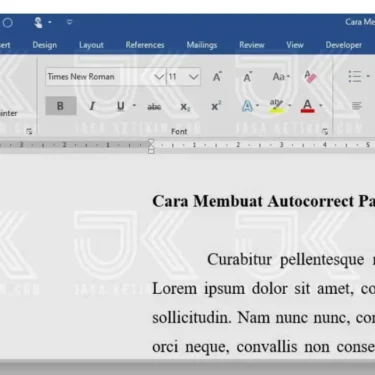Toggle Touch/Mouse mode icon
Screen dimensions: 375x375
click(x=38, y=23)
